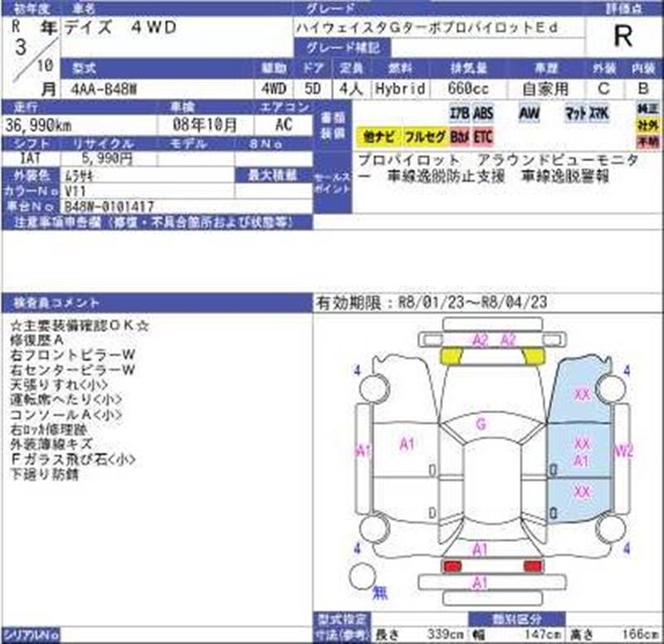Click the 右センターピラーW comment
Viewport: 664px width, 644px height.
pos(72,369)
